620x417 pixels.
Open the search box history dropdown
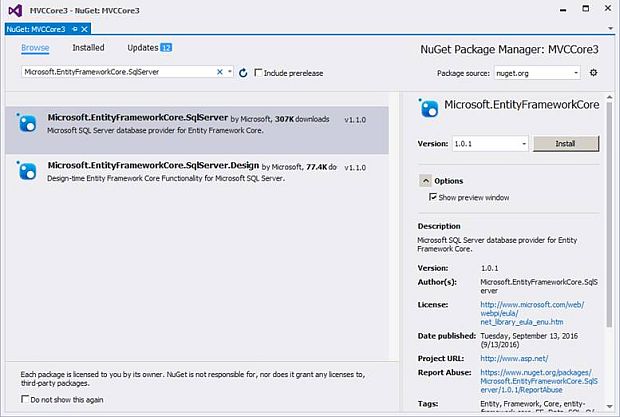click(229, 72)
